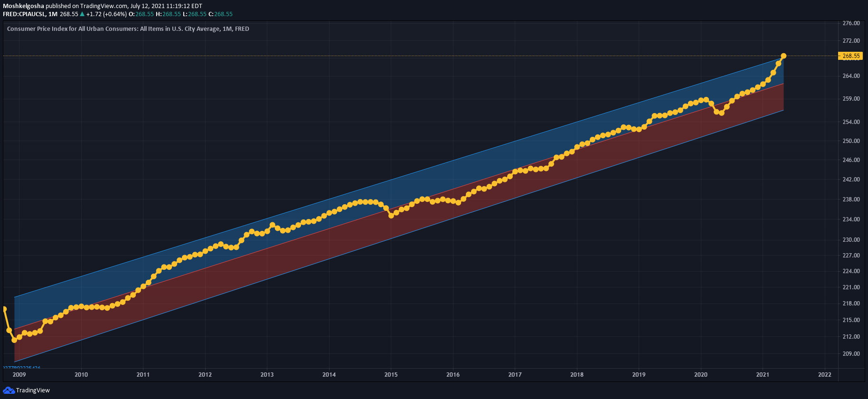Click the 221.00 price scale value

click(x=851, y=287)
